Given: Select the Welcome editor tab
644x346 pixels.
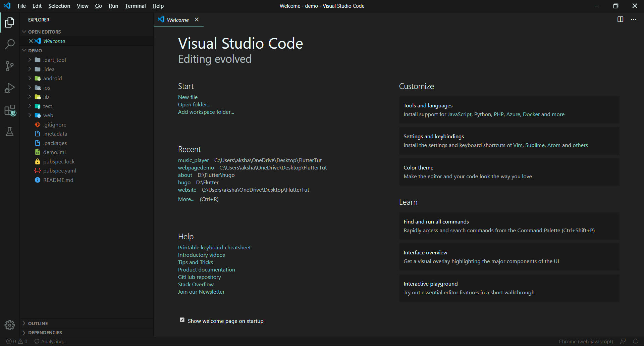Looking at the screenshot, I should tap(178, 20).
